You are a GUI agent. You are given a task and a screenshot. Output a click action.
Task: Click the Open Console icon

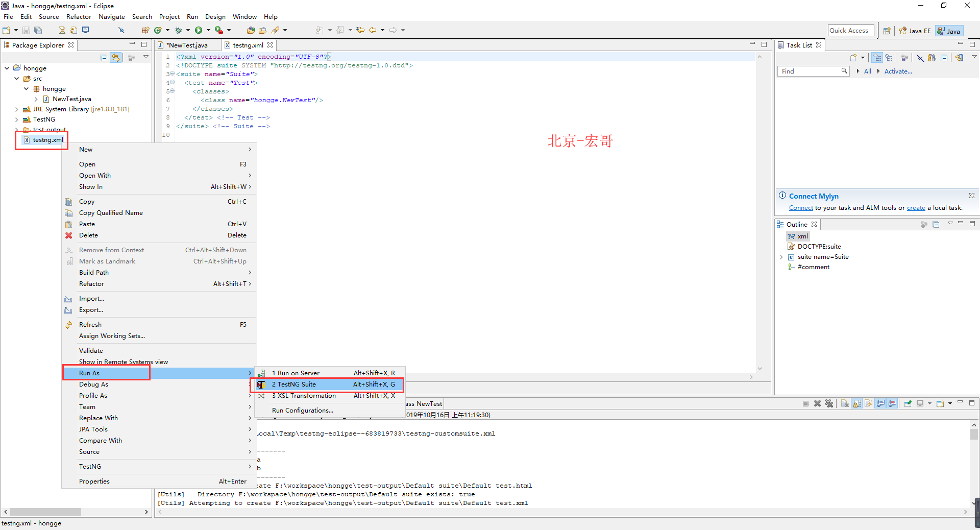tap(940, 403)
